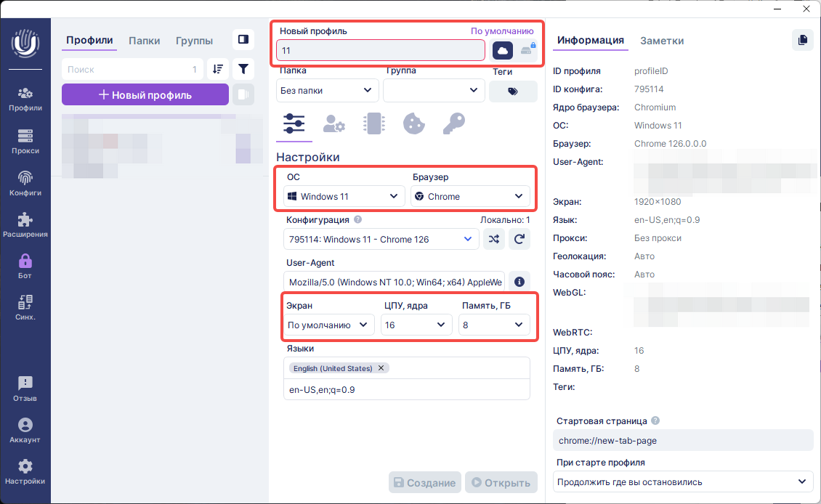Click the Новый профиль button

pyautogui.click(x=145, y=94)
